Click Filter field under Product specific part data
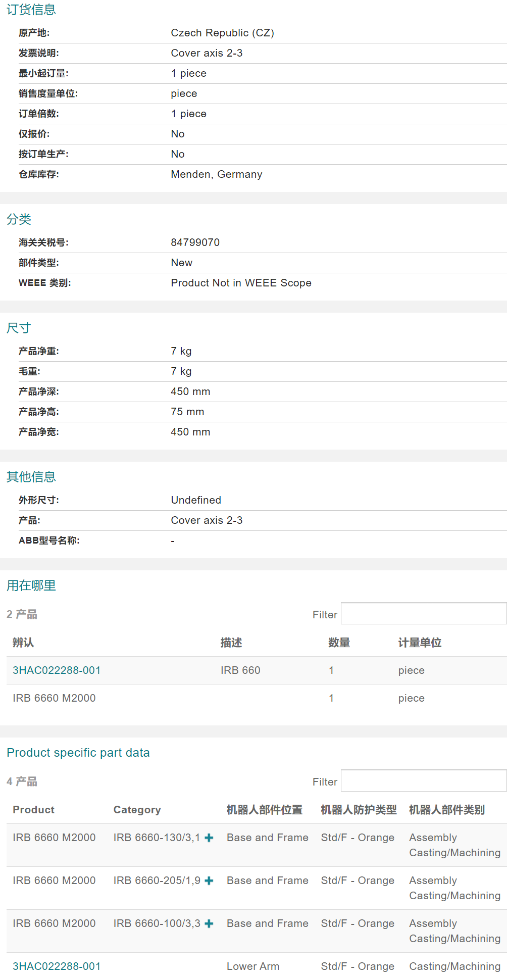This screenshot has height=980, width=507. click(x=423, y=781)
